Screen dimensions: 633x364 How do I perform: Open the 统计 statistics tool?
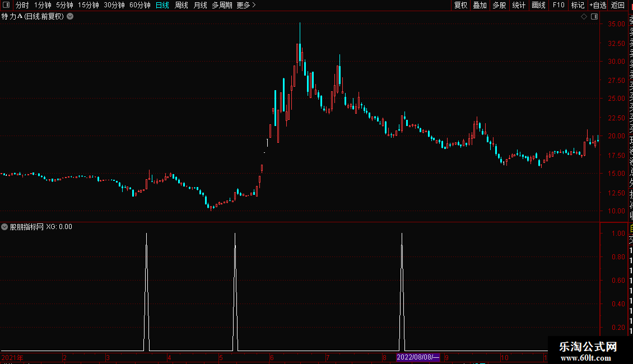pyautogui.click(x=519, y=5)
